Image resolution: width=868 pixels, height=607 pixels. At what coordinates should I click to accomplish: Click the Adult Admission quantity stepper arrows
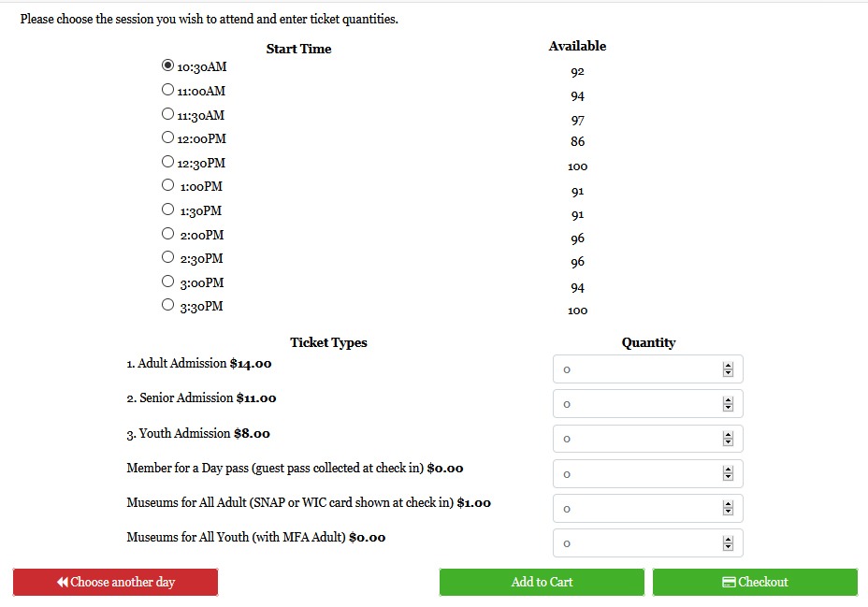click(728, 369)
